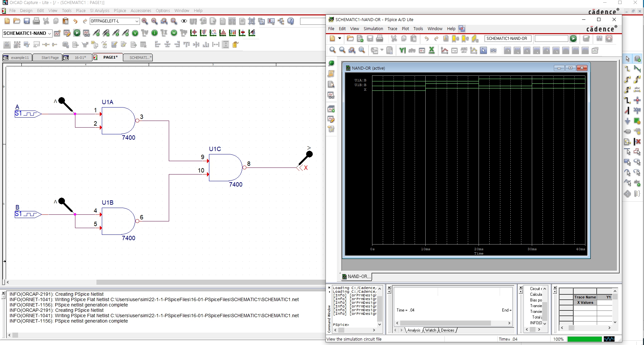Click the Zoom Fit icon in PSpice toolbar
The height and width of the screenshot is (345, 644).
pyautogui.click(x=362, y=50)
